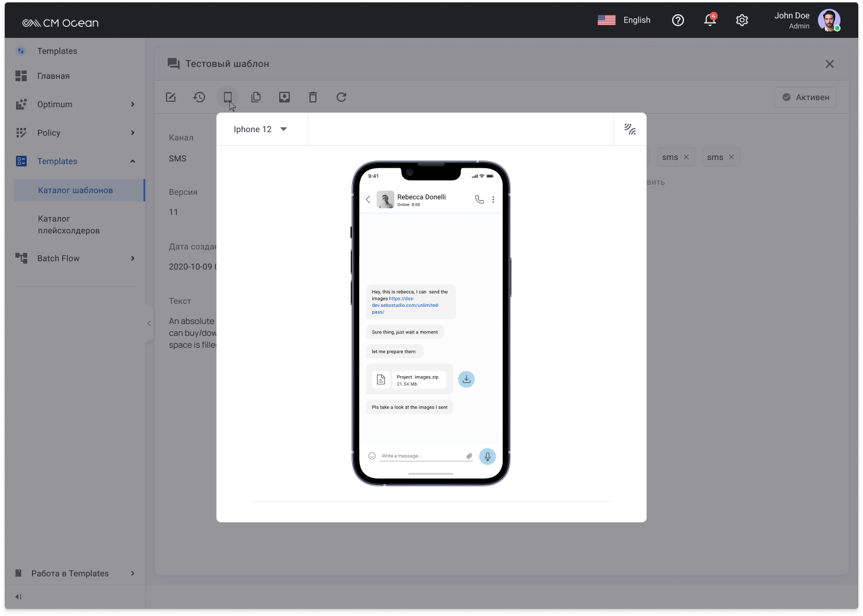Image resolution: width=863 pixels, height=616 pixels.
Task: Click the Тестовый шаблон chat bubbles icon
Action: coord(173,64)
